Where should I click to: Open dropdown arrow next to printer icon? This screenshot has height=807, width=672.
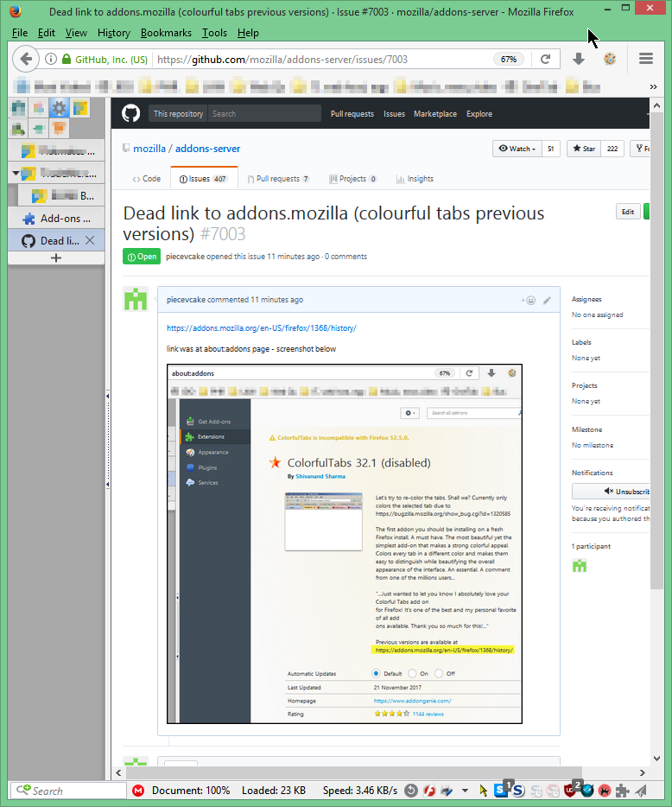coord(466,791)
